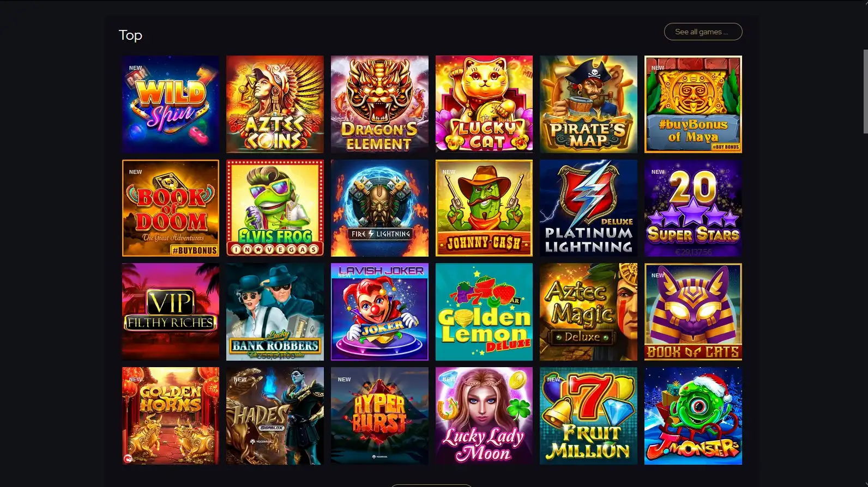Click the page vertical scrollbar thumb
The image size is (868, 487).
(865, 92)
